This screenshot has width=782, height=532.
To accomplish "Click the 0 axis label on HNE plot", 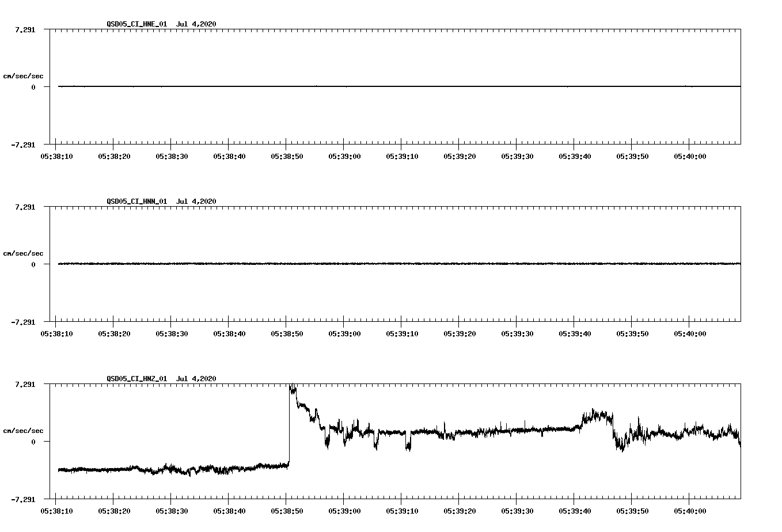I will (33, 87).
